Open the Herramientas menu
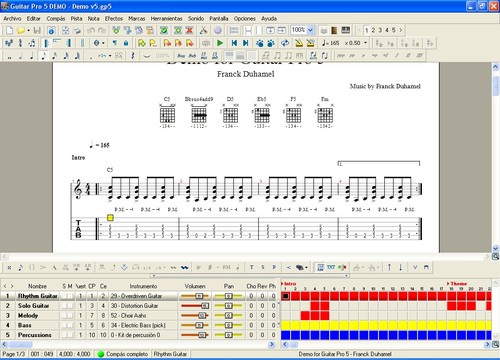The image size is (500, 360). [166, 18]
